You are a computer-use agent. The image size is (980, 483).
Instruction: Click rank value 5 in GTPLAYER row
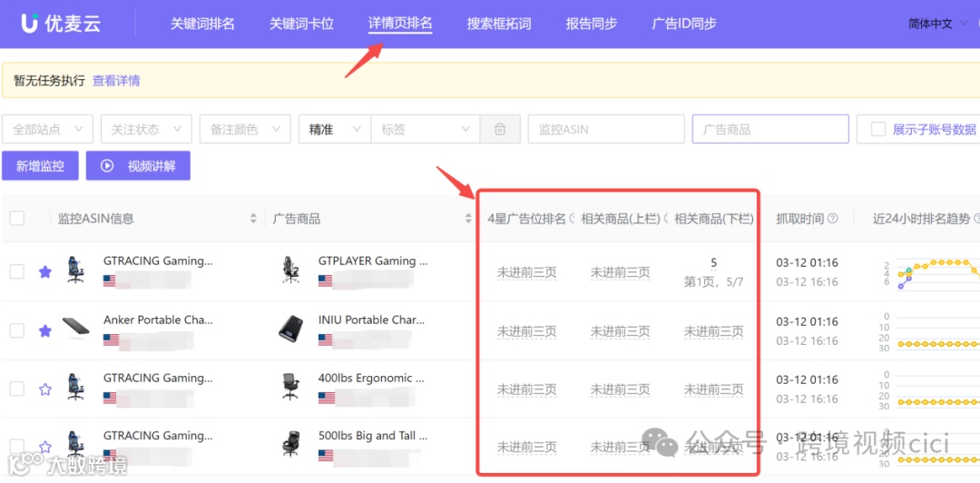point(714,262)
